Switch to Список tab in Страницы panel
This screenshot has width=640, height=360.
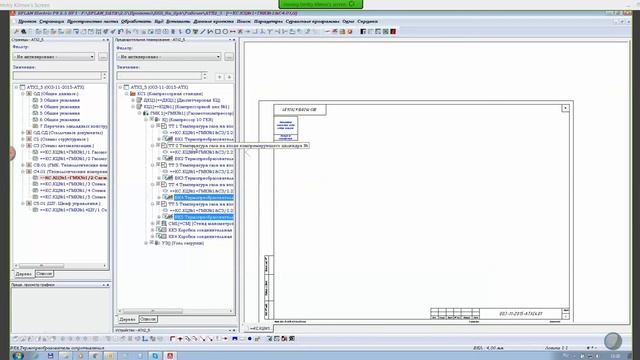[x=44, y=274]
